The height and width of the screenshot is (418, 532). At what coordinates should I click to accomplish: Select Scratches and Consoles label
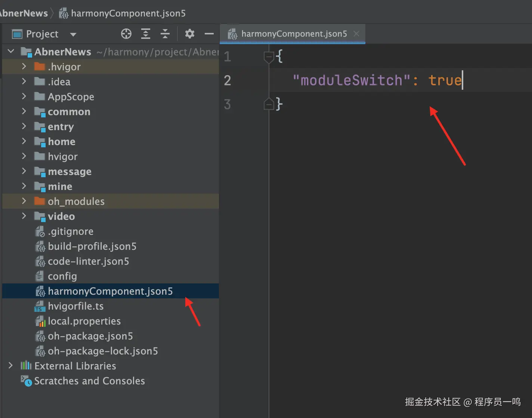coord(90,381)
